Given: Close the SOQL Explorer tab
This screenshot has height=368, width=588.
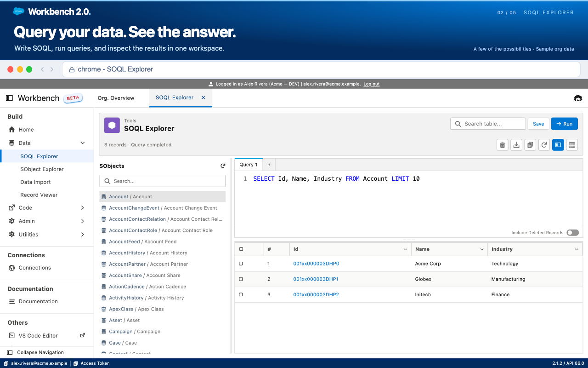Looking at the screenshot, I should [204, 98].
